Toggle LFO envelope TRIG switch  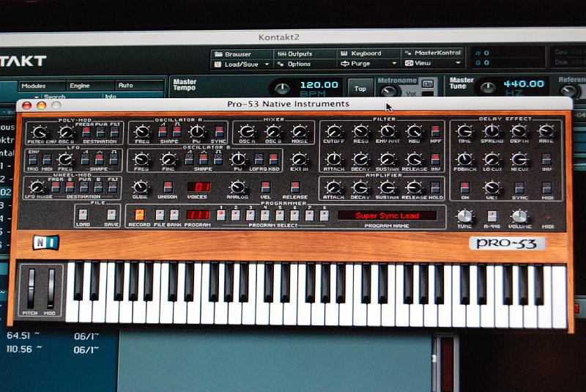(x=33, y=160)
